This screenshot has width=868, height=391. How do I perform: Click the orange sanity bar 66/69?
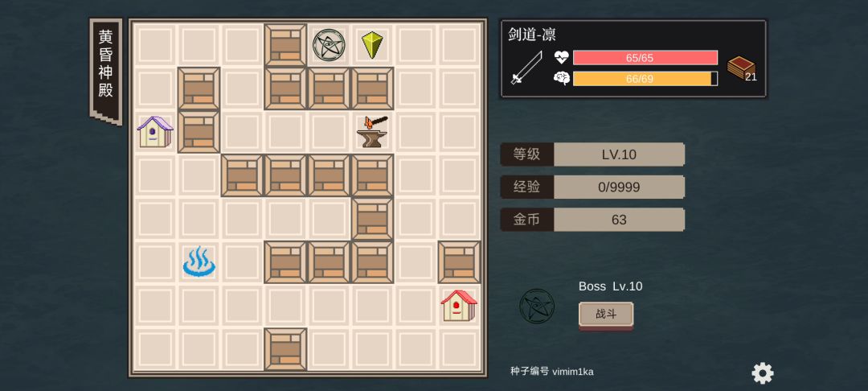[x=645, y=79]
